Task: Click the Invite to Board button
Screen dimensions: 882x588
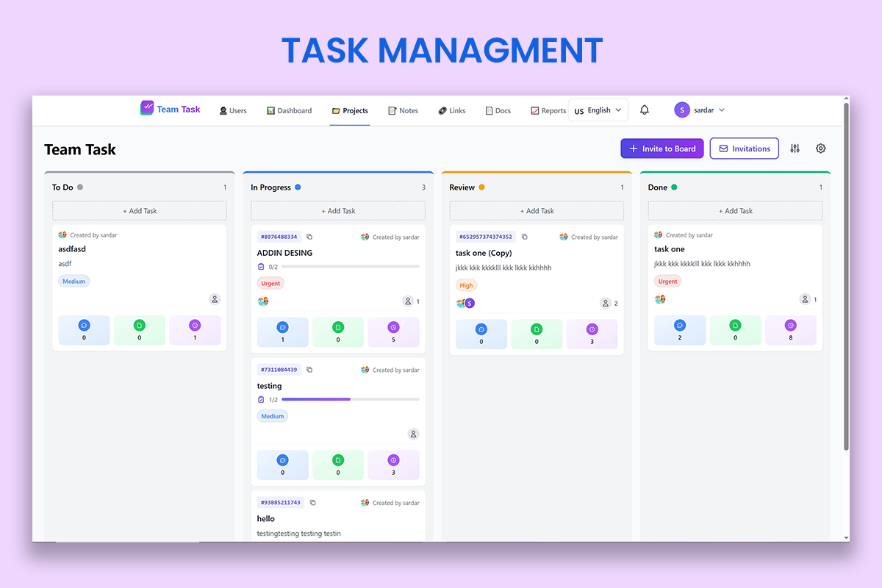Action: click(661, 148)
